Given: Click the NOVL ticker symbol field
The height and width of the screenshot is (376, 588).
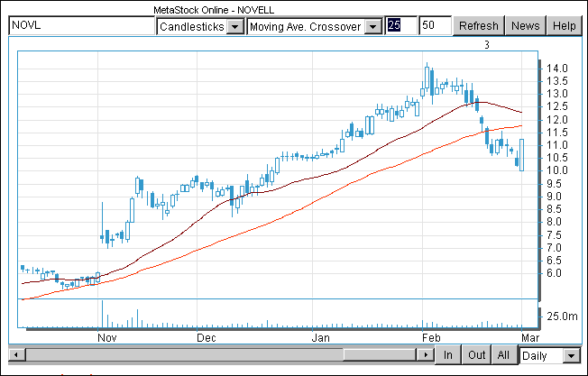Looking at the screenshot, I should (82, 25).
